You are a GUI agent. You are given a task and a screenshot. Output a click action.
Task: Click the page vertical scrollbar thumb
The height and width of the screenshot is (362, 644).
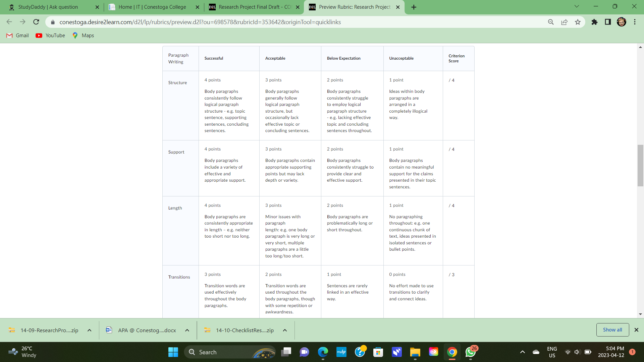coord(640,165)
